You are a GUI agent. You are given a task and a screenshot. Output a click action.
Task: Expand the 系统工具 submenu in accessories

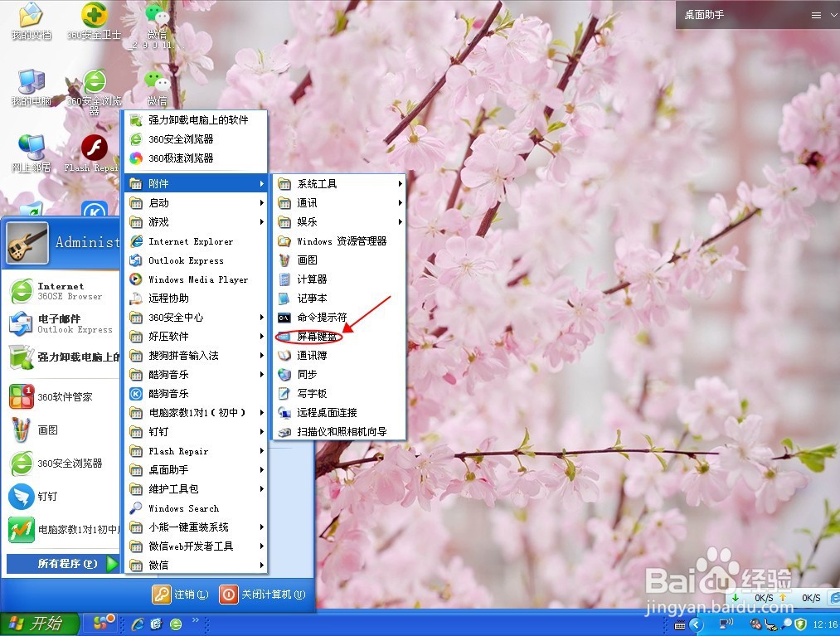tap(340, 184)
